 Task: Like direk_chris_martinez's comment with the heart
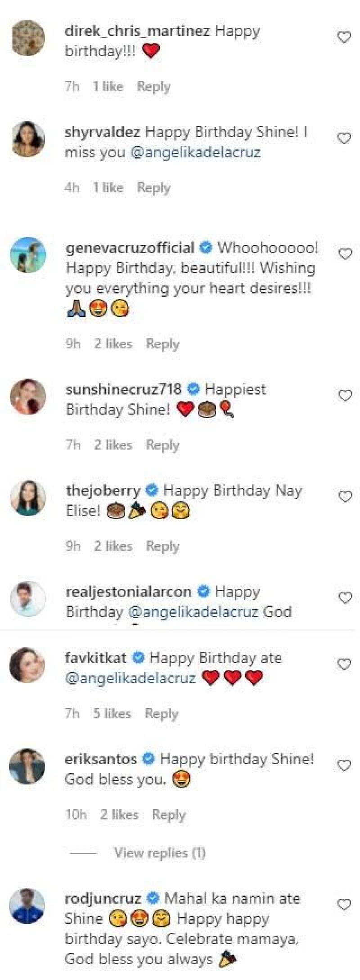[344, 37]
